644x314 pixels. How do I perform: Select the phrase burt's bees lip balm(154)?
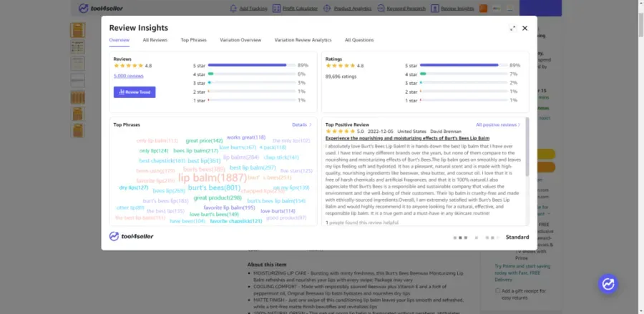coord(276,201)
